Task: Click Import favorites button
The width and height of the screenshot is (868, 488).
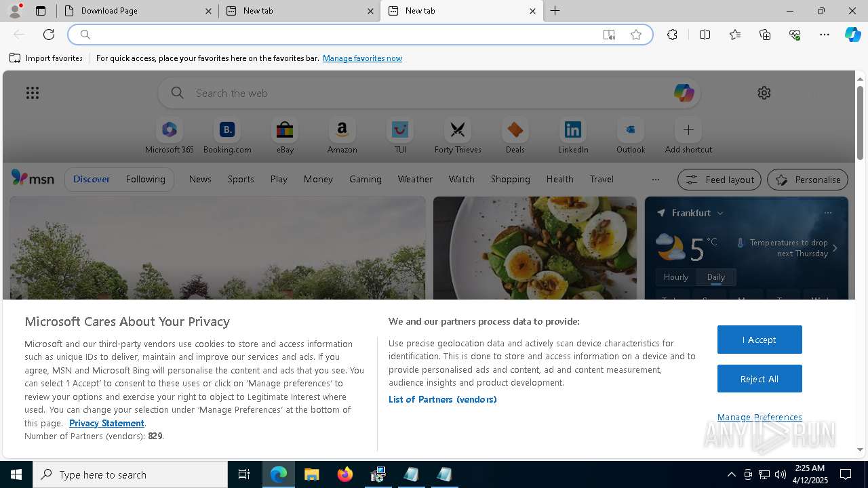Action: click(46, 58)
